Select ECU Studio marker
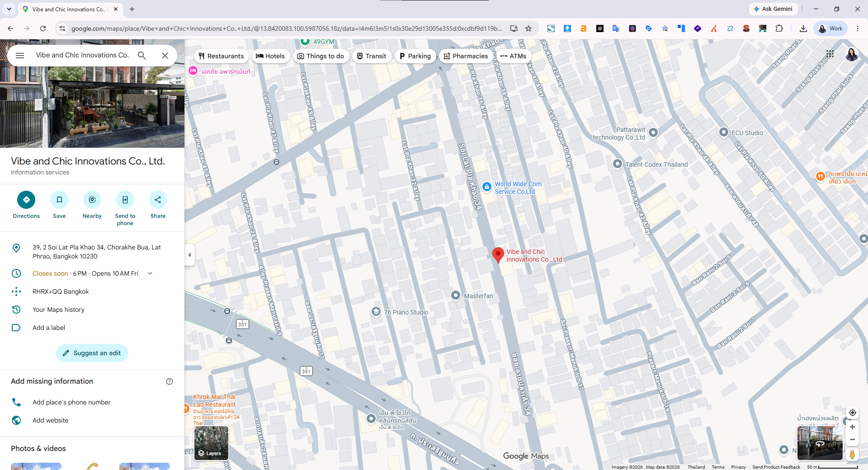 [724, 132]
